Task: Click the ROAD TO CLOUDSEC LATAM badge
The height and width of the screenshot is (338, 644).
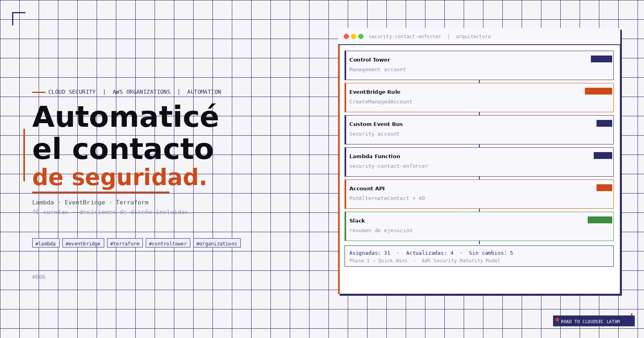Action: pyautogui.click(x=594, y=321)
